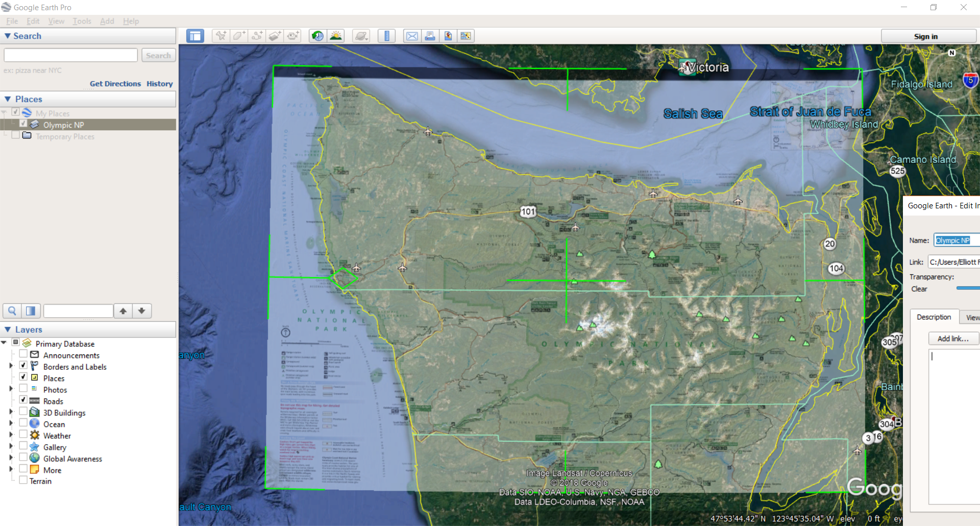Click View in Google Maps icon
Viewport: 980px width, 526px height.
coord(465,36)
